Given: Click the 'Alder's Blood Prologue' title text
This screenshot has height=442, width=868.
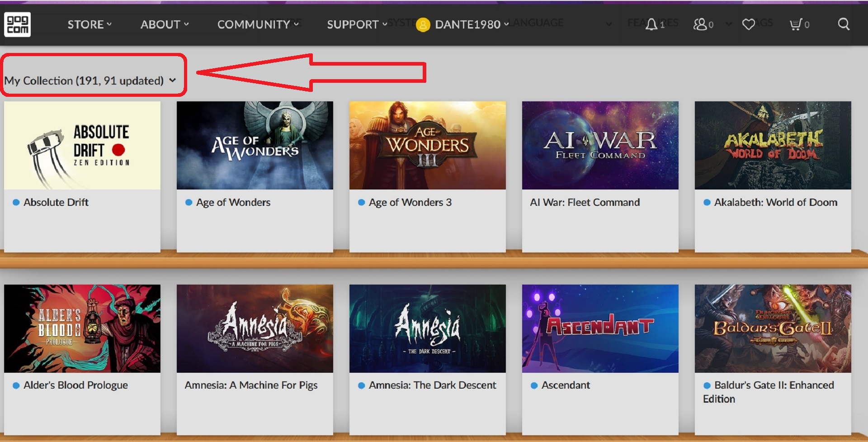Looking at the screenshot, I should pos(75,385).
